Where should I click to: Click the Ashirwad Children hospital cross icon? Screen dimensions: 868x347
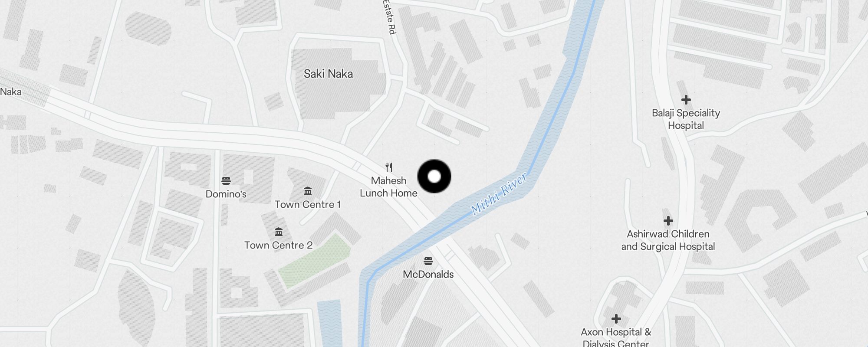click(668, 221)
